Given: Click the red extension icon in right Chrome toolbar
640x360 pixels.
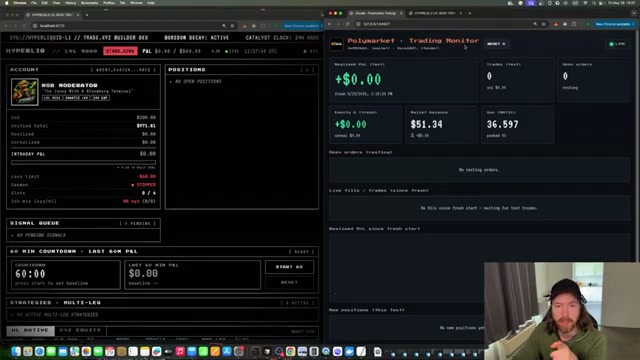Looking at the screenshot, I should tap(556, 24).
